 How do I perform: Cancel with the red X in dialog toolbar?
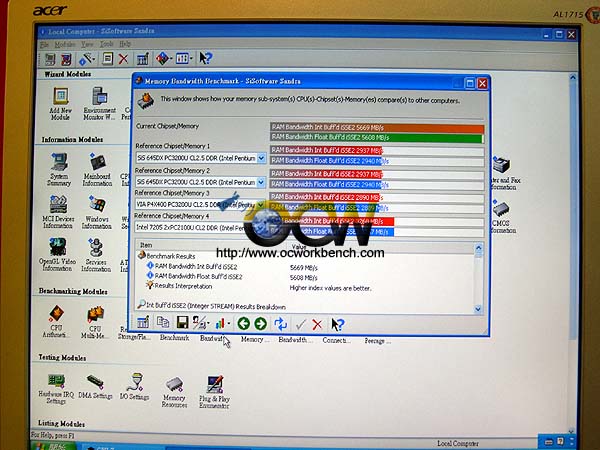click(317, 324)
